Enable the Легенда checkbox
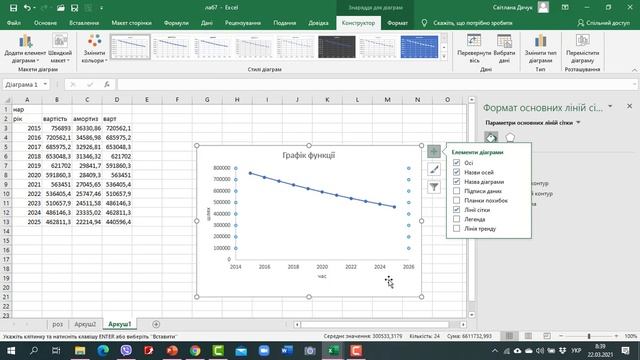Viewport: 640px width, 360px height. coord(456,219)
